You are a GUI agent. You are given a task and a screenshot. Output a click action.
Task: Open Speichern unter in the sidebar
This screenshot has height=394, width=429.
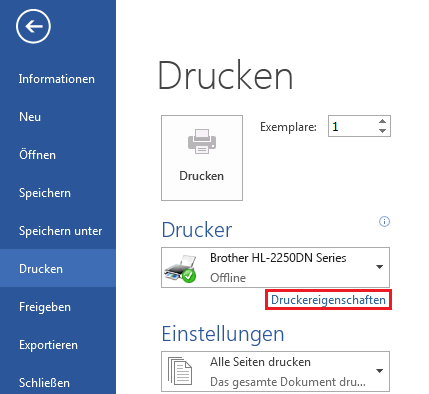pos(60,231)
